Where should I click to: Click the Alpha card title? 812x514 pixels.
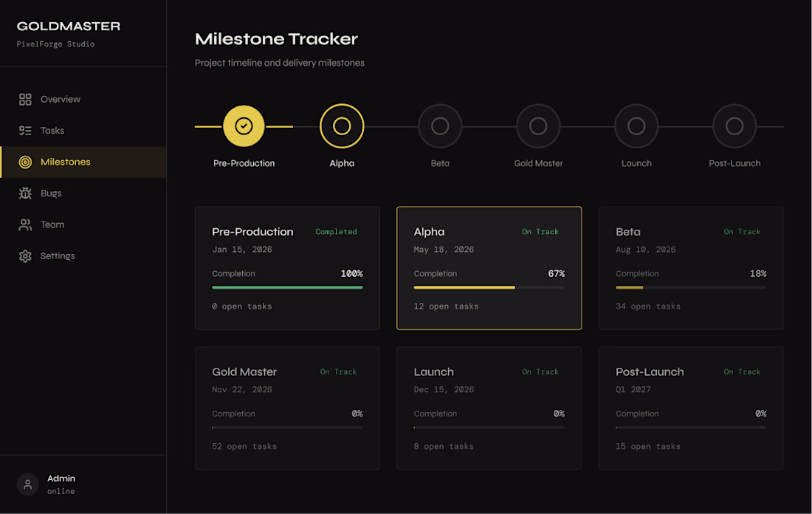pos(430,232)
